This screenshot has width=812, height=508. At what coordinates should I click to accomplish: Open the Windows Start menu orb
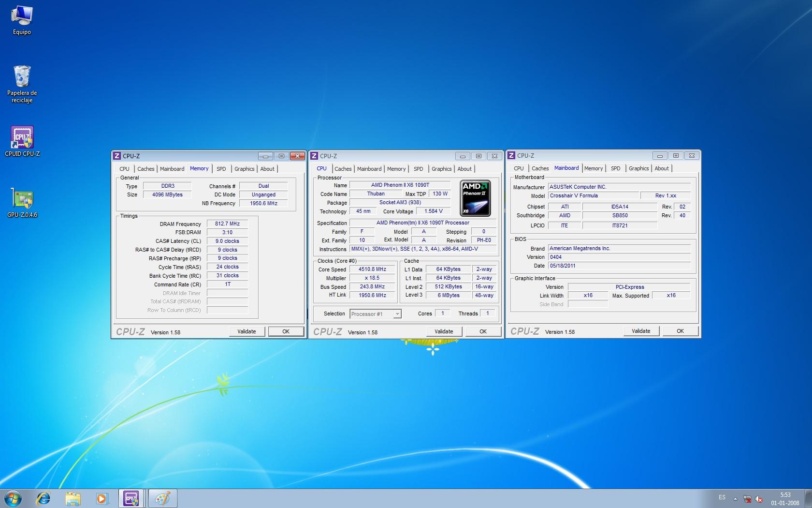13,498
